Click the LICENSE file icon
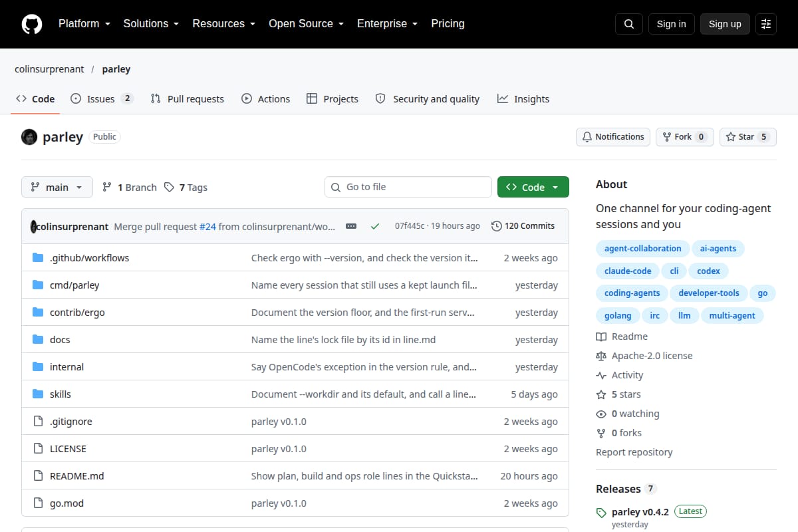The width and height of the screenshot is (798, 532). click(x=38, y=449)
